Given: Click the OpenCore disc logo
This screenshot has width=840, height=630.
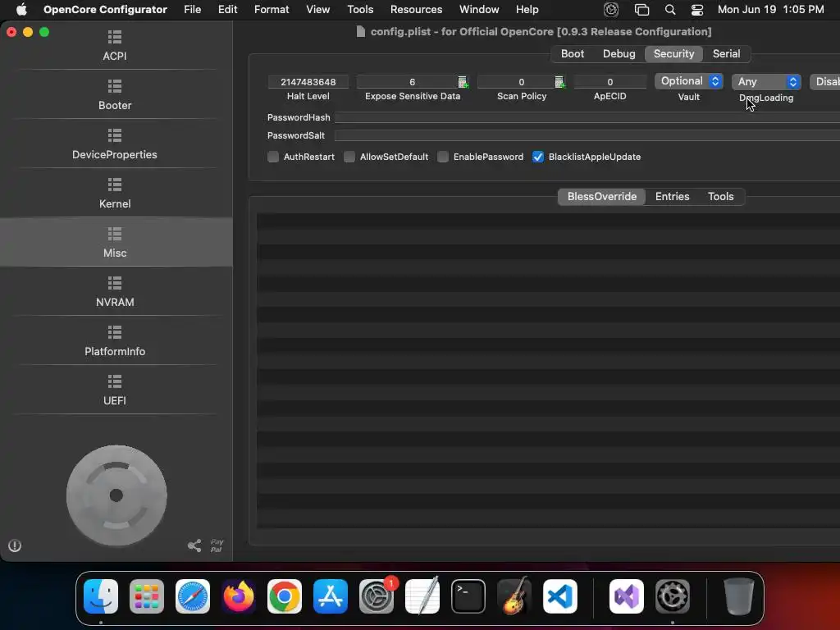Looking at the screenshot, I should 116,495.
